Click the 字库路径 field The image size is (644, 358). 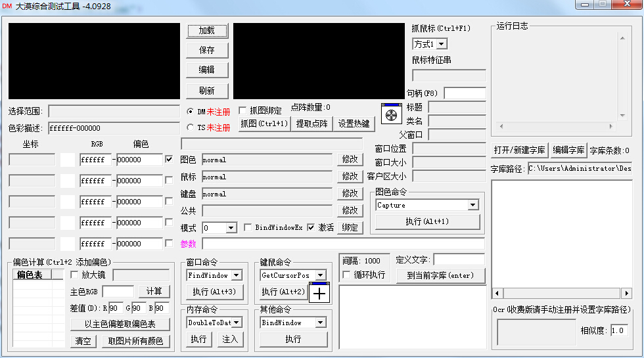coord(580,168)
